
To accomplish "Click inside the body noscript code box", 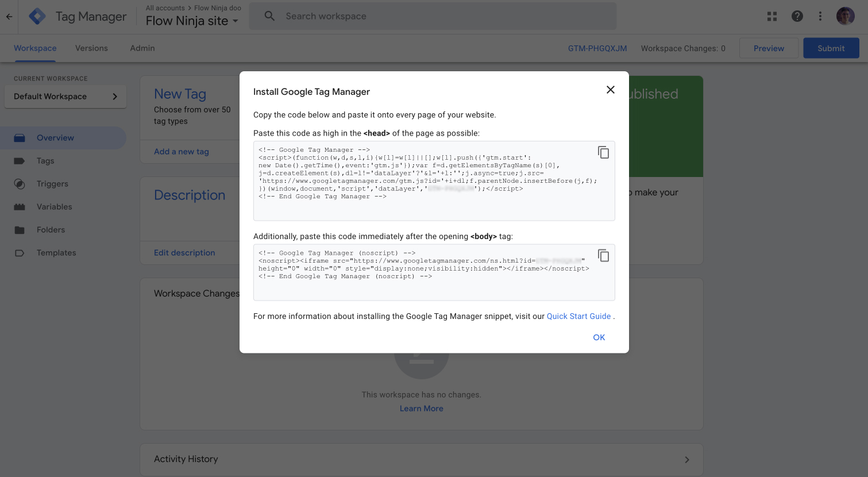I will [x=434, y=272].
